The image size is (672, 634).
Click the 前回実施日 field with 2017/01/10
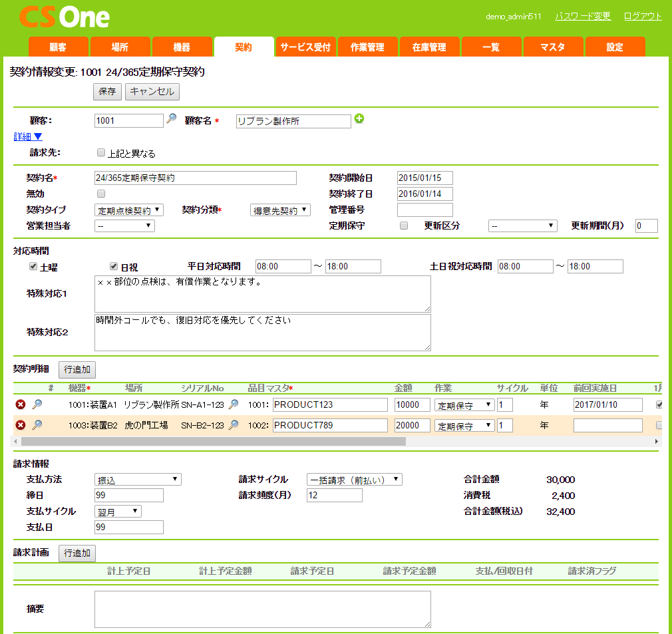click(607, 405)
